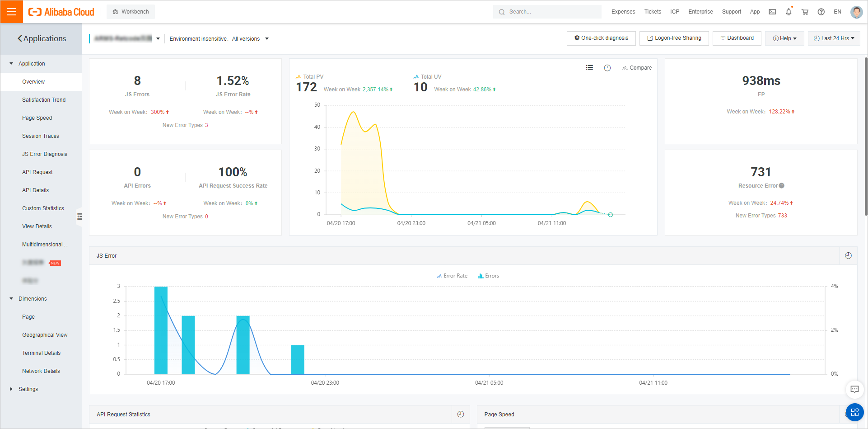Launch the Cloud Shell terminal icon
Image resolution: width=868 pixels, height=429 pixels.
(772, 12)
